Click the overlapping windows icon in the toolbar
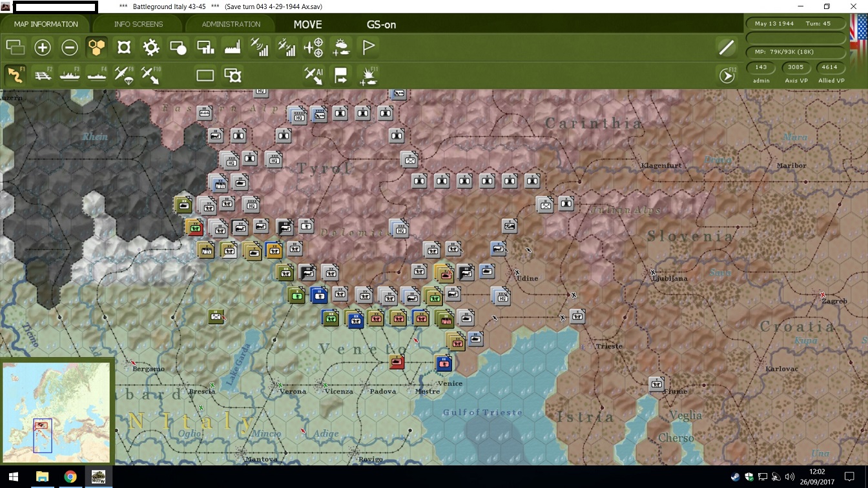Viewport: 868px width, 488px height. pyautogui.click(x=15, y=47)
